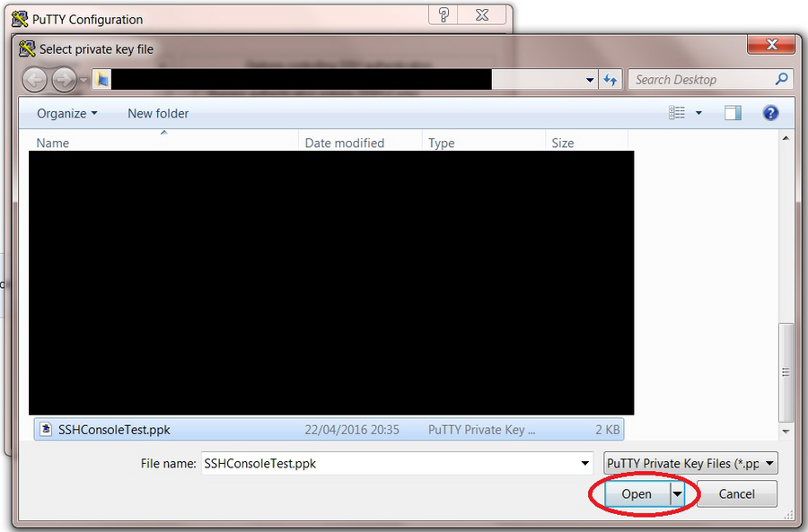Click New folder in the toolbar
Viewport: 808px width, 532px height.
pyautogui.click(x=158, y=113)
